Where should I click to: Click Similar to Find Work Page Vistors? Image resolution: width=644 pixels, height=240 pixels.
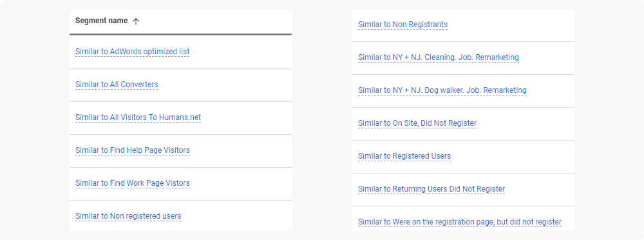(x=132, y=183)
